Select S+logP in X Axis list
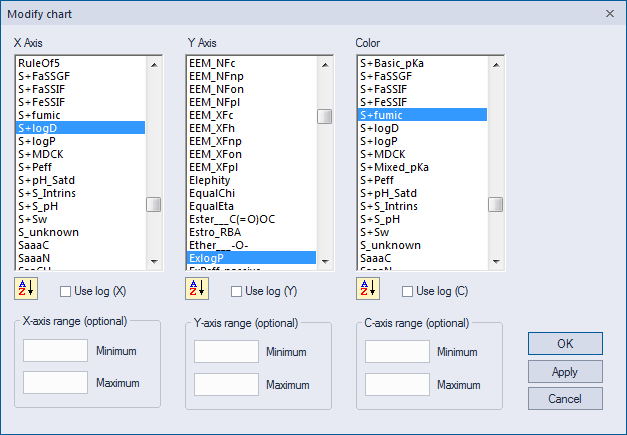Viewport: 627px width, 435px height. pyautogui.click(x=80, y=141)
